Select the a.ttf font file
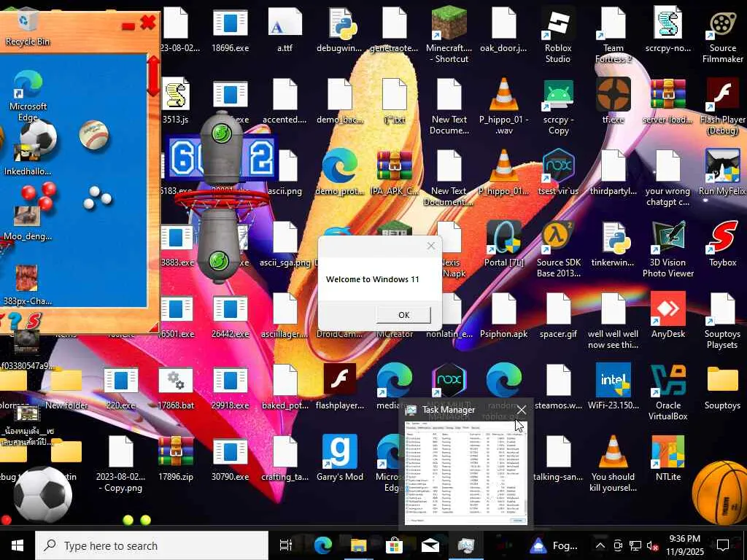Viewport: 747px width, 560px height. click(x=285, y=30)
